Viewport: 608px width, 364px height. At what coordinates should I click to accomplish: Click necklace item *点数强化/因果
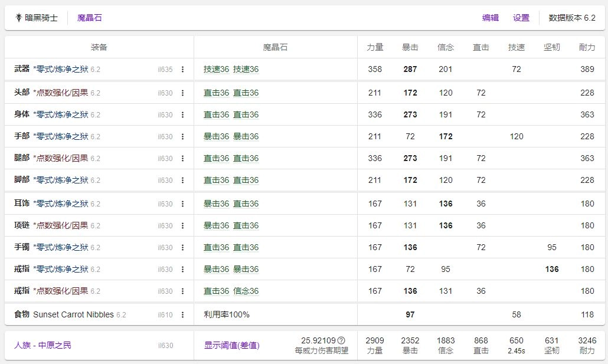pos(61,226)
